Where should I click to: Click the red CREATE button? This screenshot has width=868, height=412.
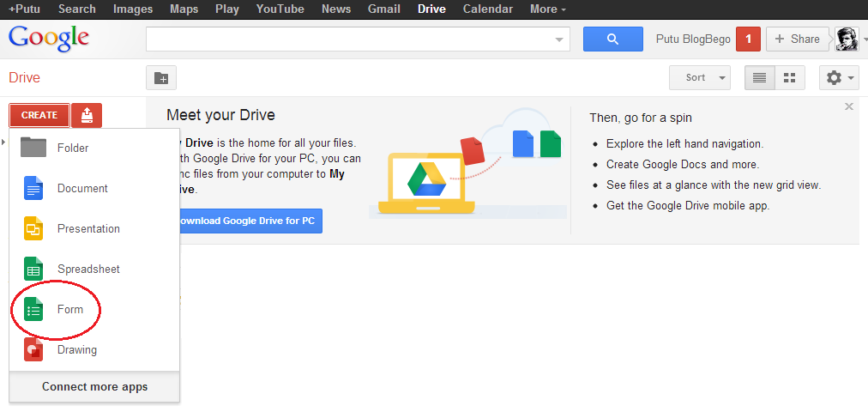[39, 115]
